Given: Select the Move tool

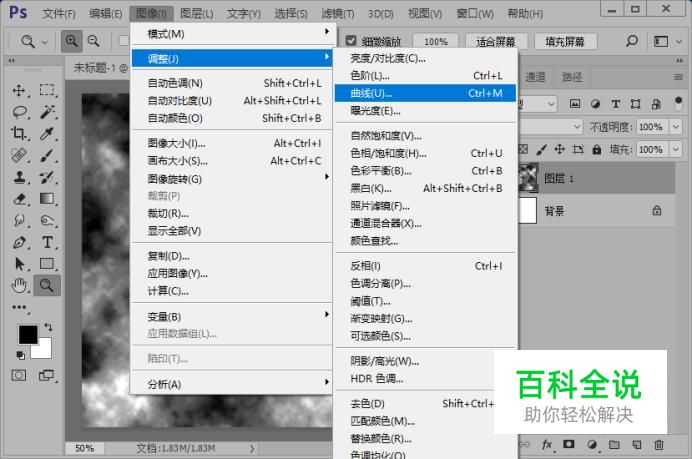Looking at the screenshot, I should coord(19,90).
